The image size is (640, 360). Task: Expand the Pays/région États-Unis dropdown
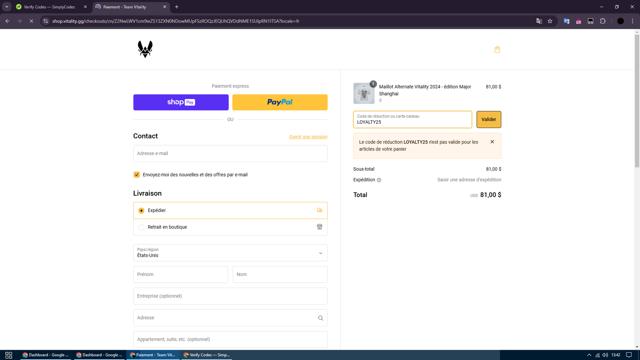tap(230, 253)
